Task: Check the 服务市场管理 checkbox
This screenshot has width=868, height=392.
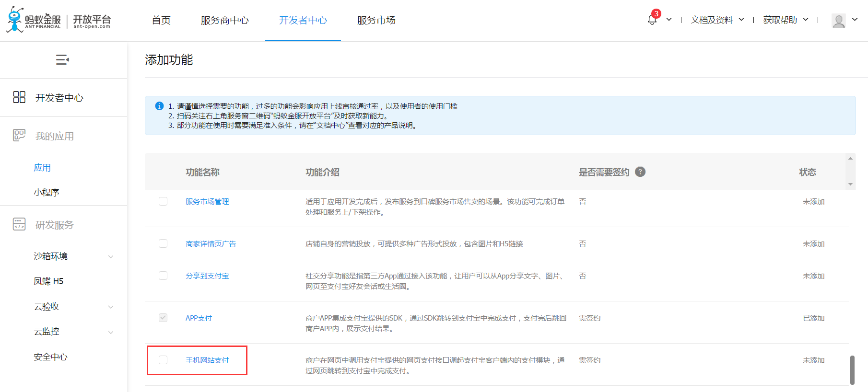Action: click(163, 201)
